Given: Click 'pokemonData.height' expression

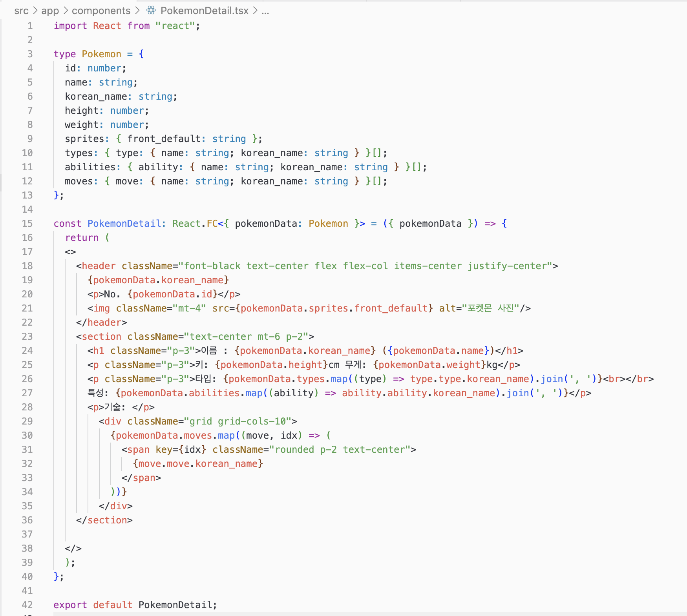Looking at the screenshot, I should (271, 365).
